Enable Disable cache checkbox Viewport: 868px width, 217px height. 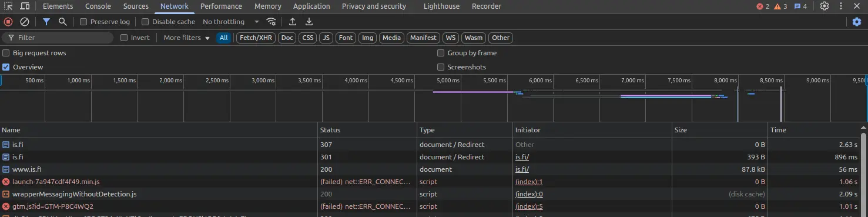tap(145, 22)
